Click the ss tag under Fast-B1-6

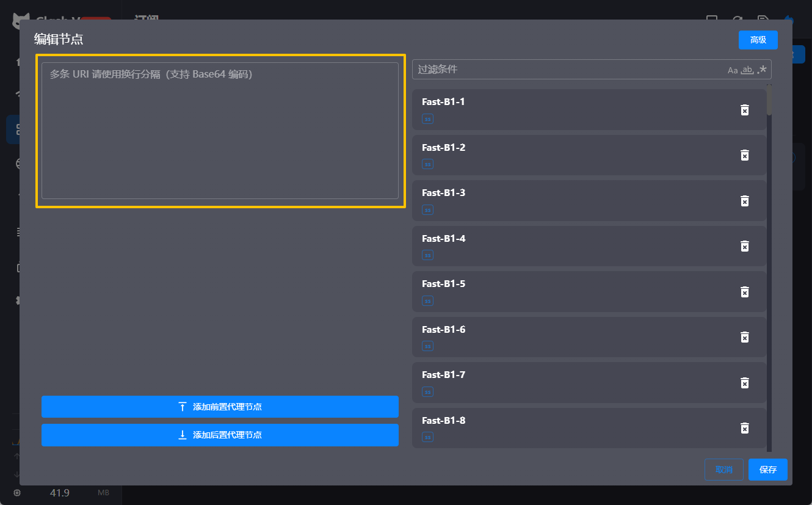click(428, 346)
